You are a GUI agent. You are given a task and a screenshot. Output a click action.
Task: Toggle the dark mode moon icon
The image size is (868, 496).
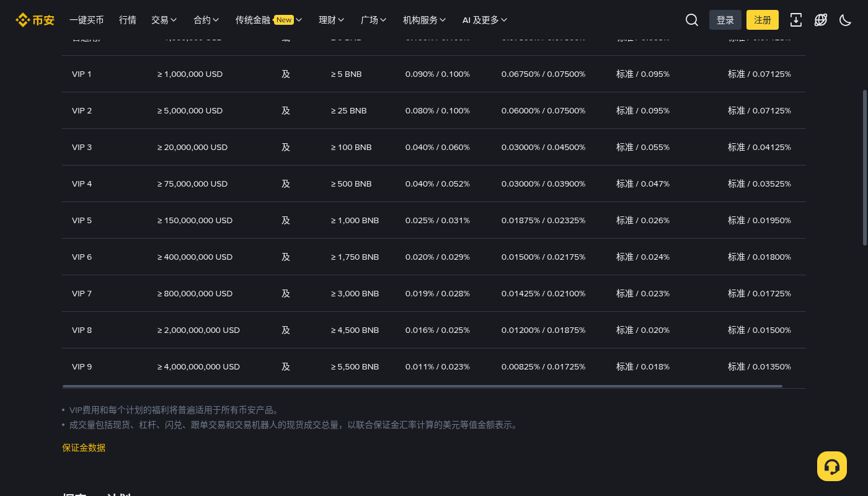pyautogui.click(x=846, y=20)
